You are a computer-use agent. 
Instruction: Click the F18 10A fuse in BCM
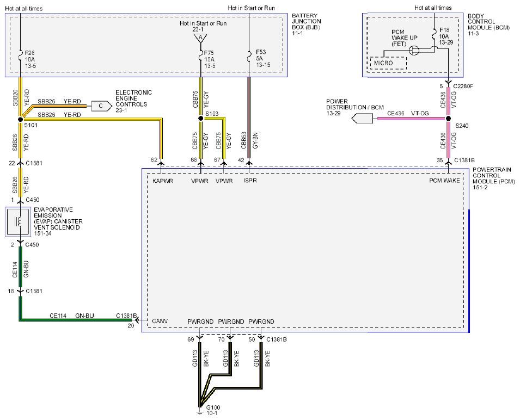click(434, 34)
